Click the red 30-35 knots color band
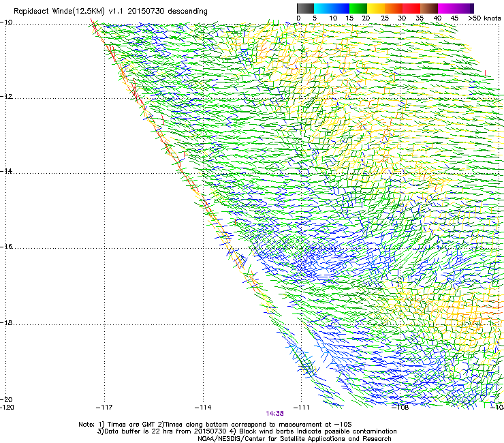The height and width of the screenshot is (443, 504). [x=411, y=8]
